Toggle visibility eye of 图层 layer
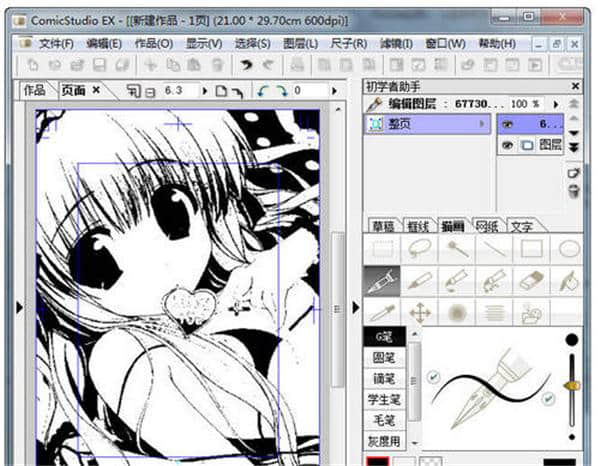The height and width of the screenshot is (466, 600). click(507, 145)
